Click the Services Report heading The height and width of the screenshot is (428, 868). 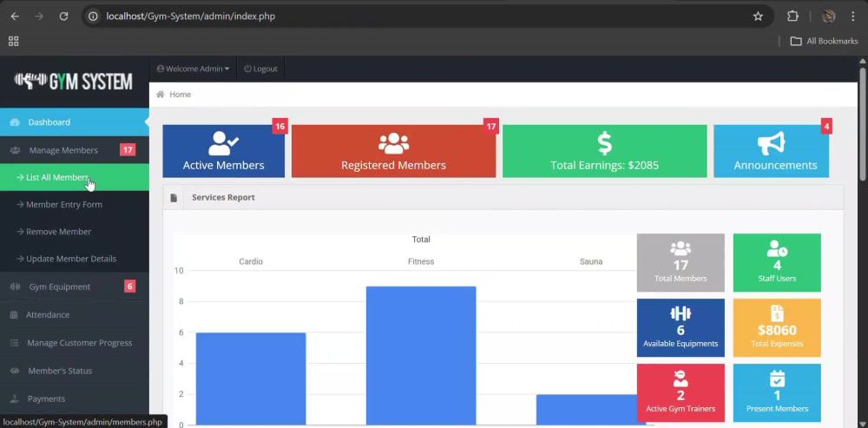click(223, 197)
